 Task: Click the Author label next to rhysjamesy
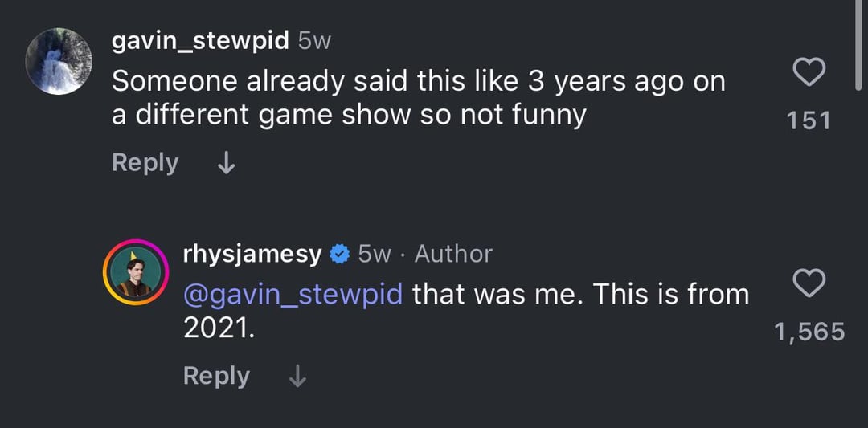click(453, 255)
